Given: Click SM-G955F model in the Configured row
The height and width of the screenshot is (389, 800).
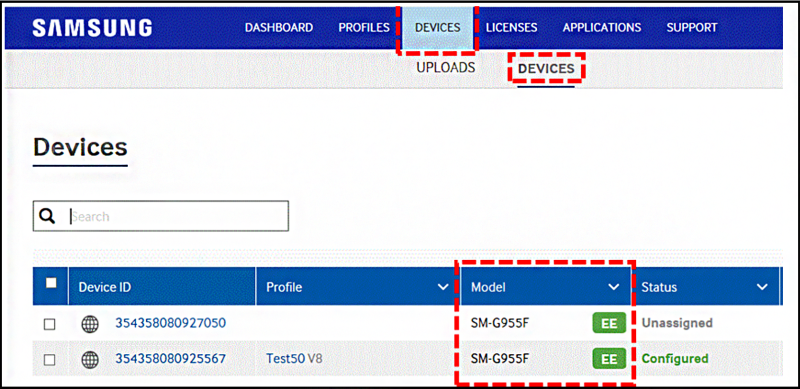Looking at the screenshot, I should tap(500, 359).
